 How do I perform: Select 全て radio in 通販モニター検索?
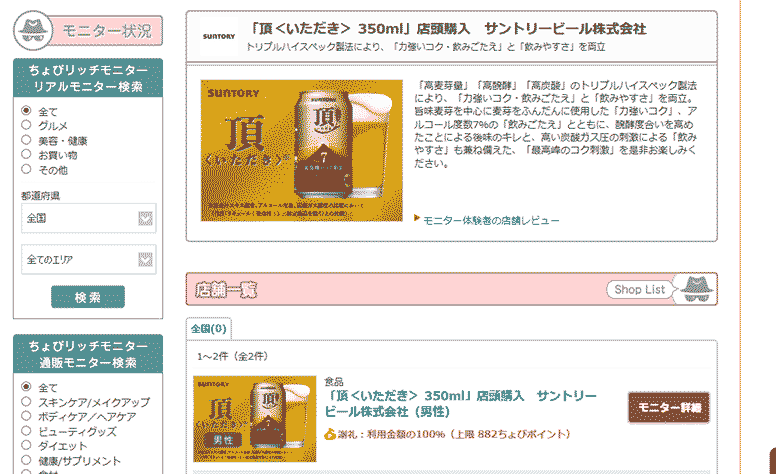(x=26, y=386)
